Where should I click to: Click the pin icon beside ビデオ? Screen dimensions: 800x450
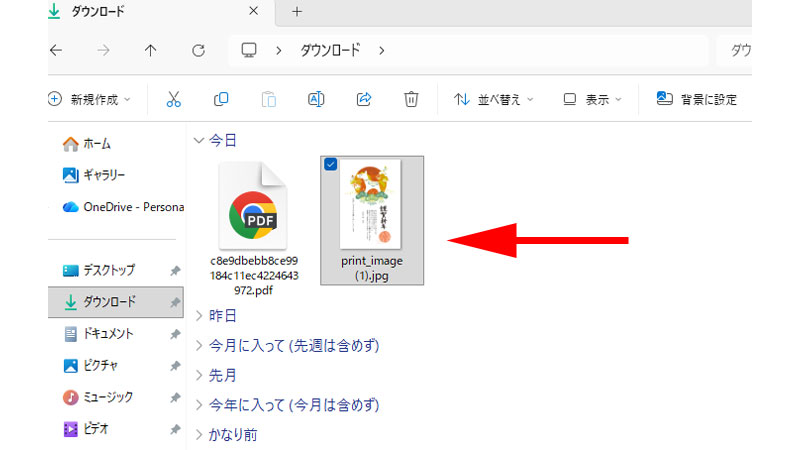pyautogui.click(x=175, y=429)
